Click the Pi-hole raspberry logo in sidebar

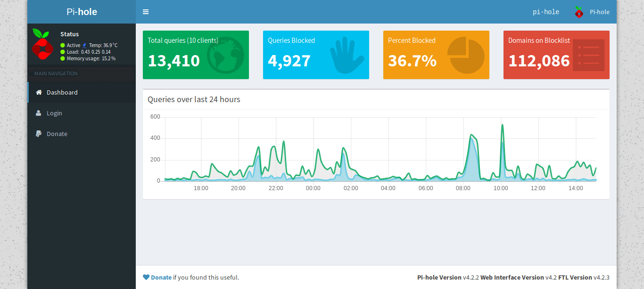click(x=42, y=44)
